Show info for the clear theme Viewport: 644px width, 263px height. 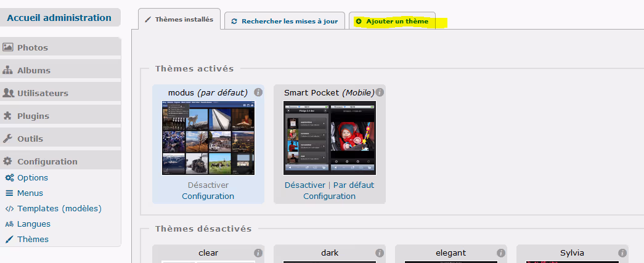[x=258, y=253]
